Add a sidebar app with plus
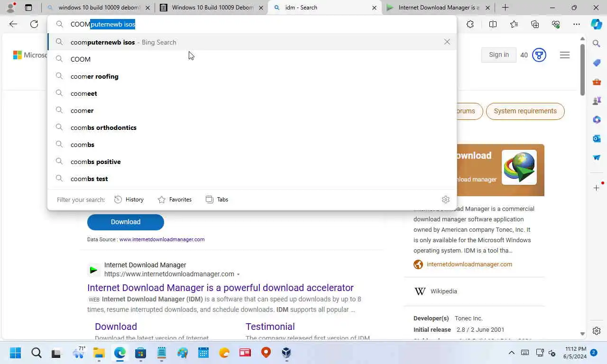 [x=597, y=188]
